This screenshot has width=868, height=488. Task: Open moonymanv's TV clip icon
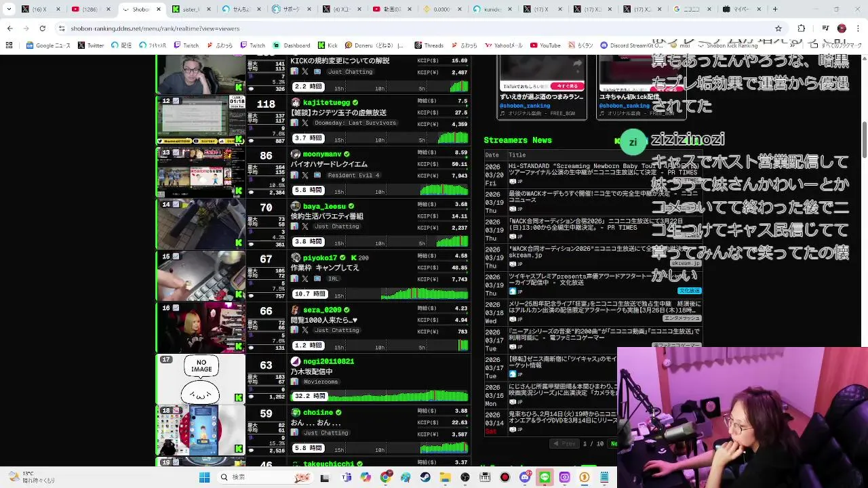click(x=317, y=175)
